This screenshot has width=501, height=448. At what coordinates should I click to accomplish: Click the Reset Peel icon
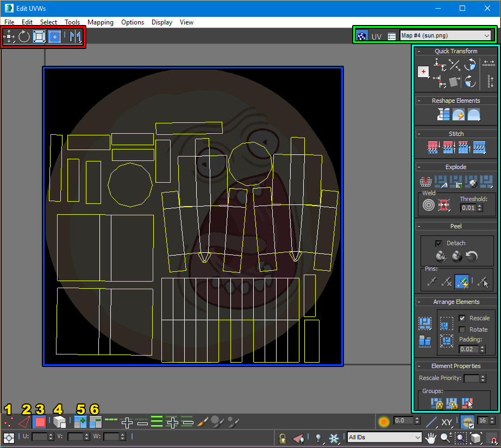(x=472, y=256)
